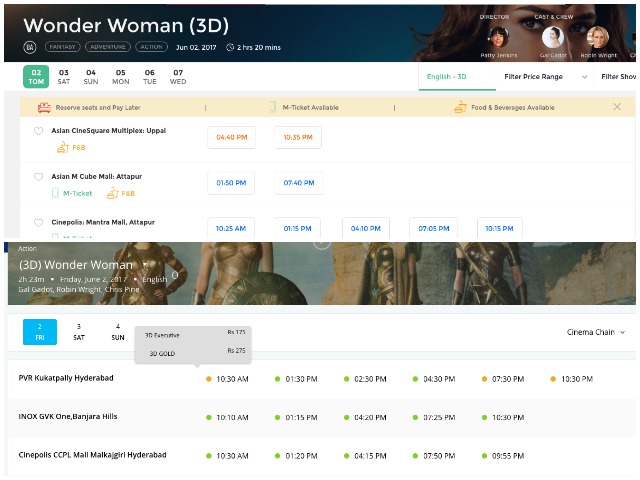Open the English - 3D language filter

click(x=457, y=77)
